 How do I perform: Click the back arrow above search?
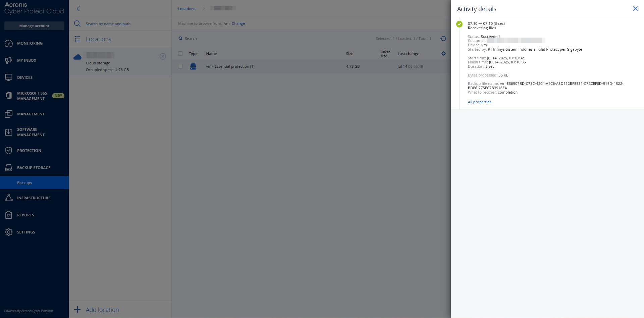78,9
